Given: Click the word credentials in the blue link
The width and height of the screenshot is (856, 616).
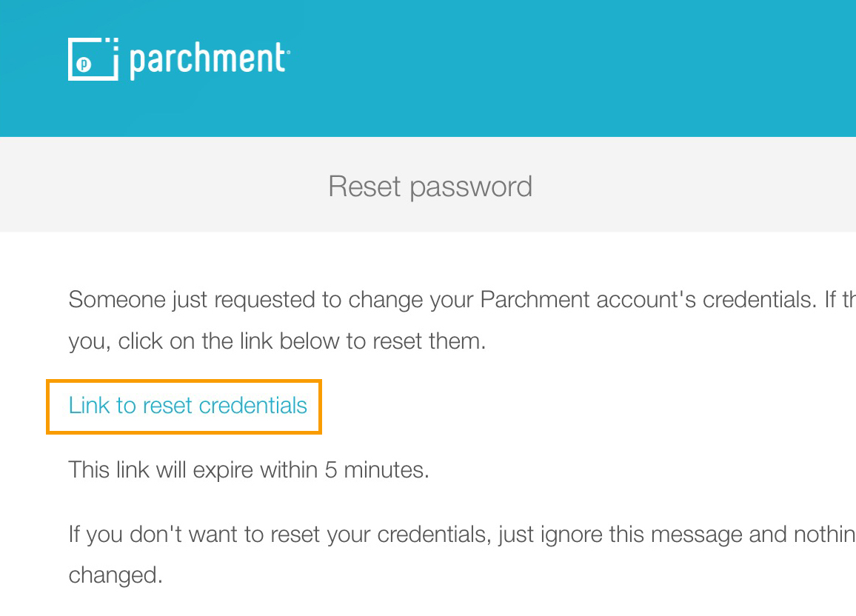Looking at the screenshot, I should pyautogui.click(x=253, y=406).
